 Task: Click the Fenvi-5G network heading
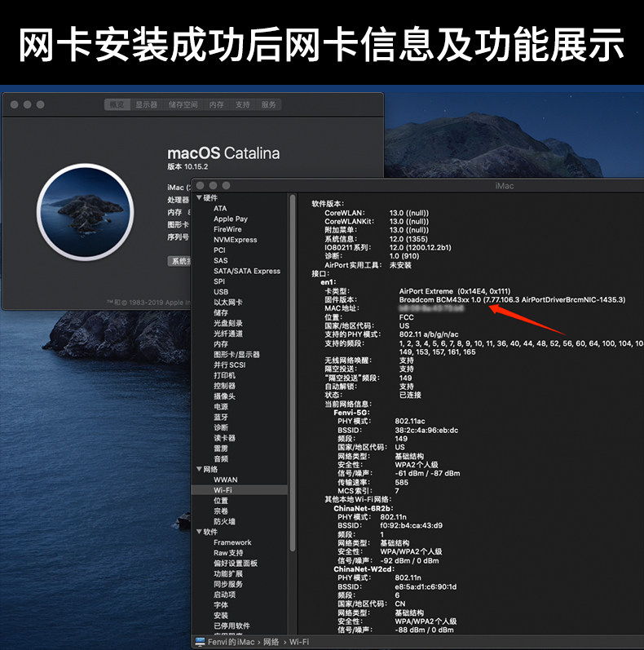coord(351,413)
